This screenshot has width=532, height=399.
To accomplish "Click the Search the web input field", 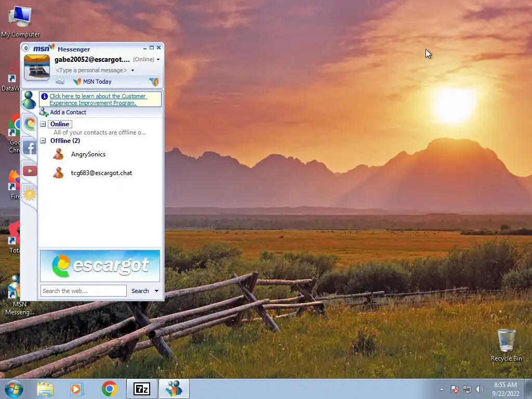I will pos(84,291).
